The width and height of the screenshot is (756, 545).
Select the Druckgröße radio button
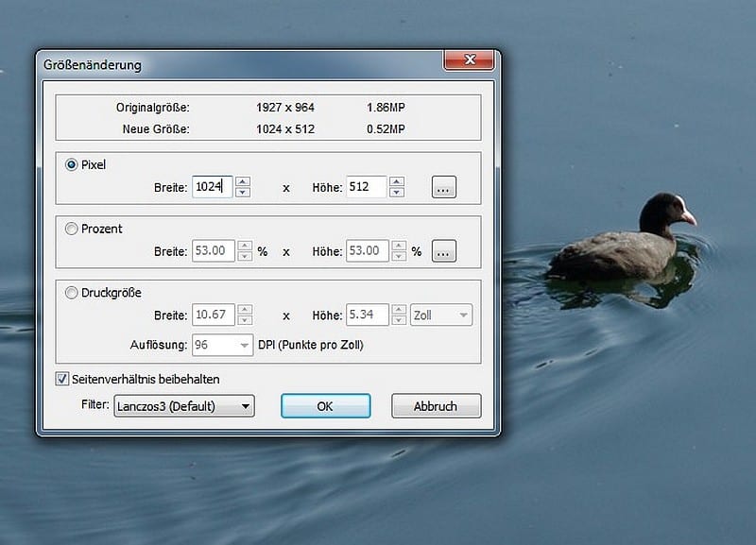[x=72, y=293]
